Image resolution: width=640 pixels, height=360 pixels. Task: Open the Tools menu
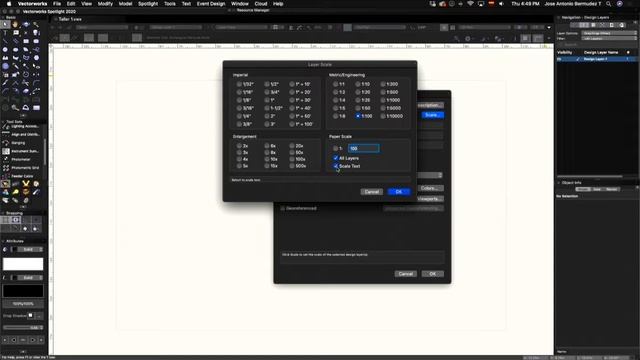point(170,4)
